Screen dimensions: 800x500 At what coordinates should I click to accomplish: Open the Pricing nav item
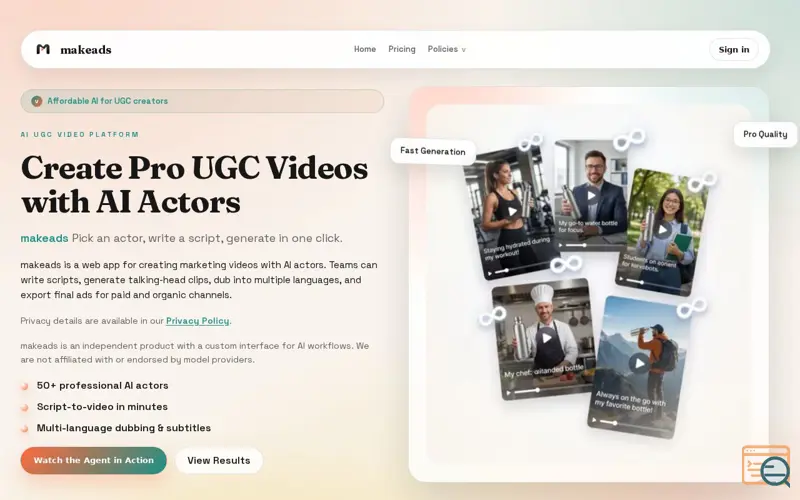pyautogui.click(x=402, y=49)
